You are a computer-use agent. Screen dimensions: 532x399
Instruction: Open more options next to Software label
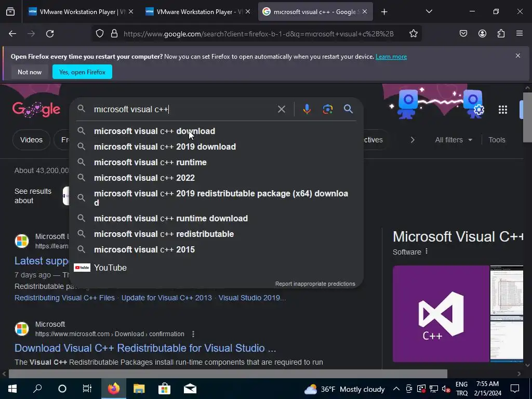[x=427, y=251]
